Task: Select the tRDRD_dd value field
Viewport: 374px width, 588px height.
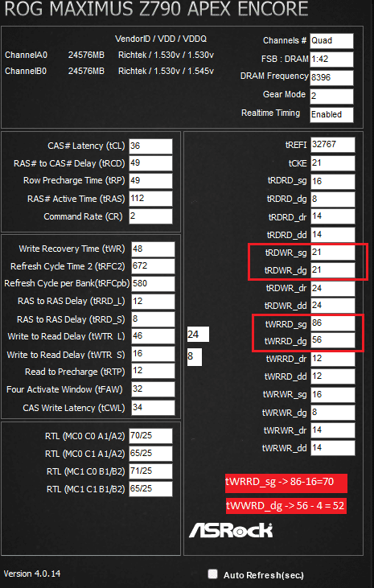Action: pos(333,235)
